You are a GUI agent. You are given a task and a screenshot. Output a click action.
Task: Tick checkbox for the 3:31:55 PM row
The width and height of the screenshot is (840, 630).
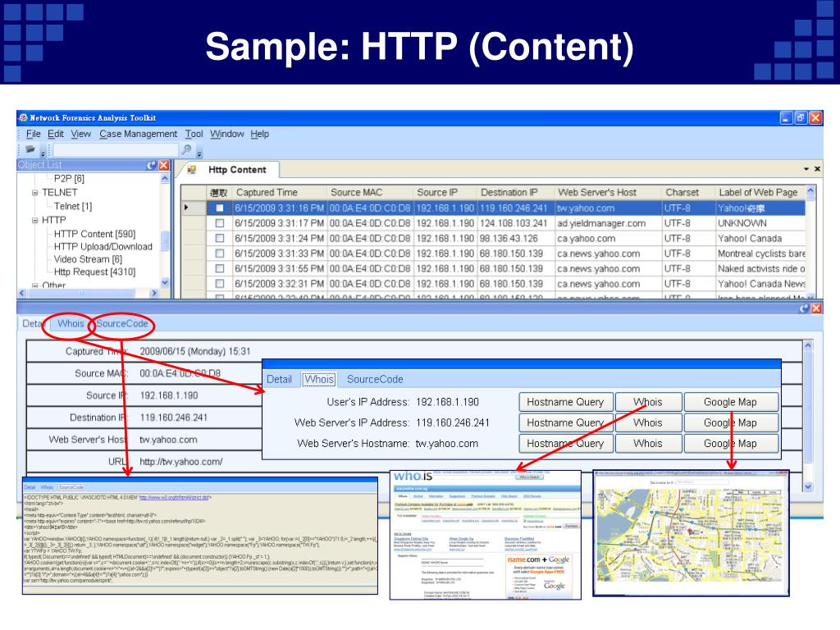coord(220,268)
